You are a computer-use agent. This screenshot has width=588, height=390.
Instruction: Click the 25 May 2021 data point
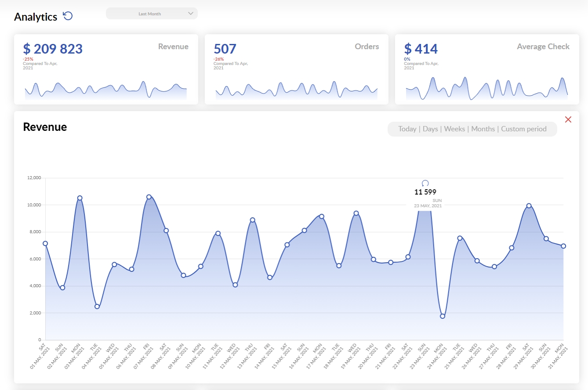(460, 238)
